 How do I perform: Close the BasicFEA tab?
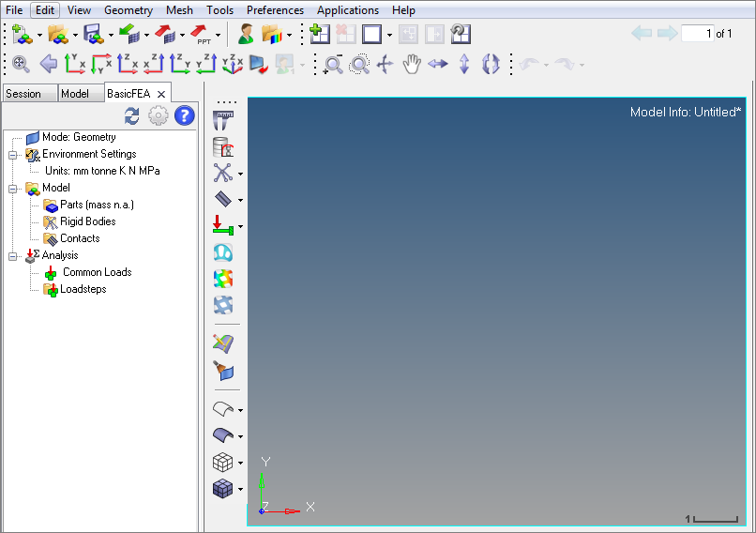pyautogui.click(x=161, y=94)
